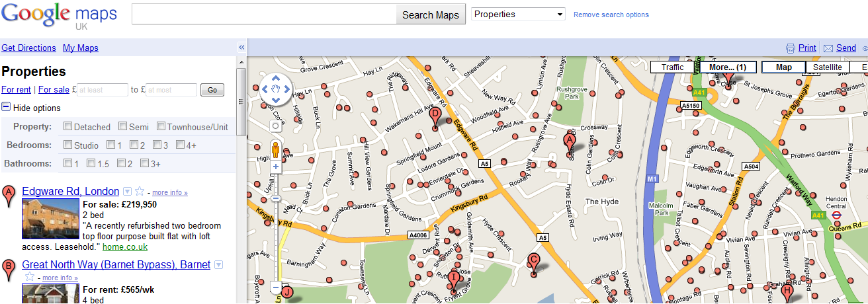Open the Get Directions link
The height and width of the screenshot is (304, 868).
(x=28, y=48)
